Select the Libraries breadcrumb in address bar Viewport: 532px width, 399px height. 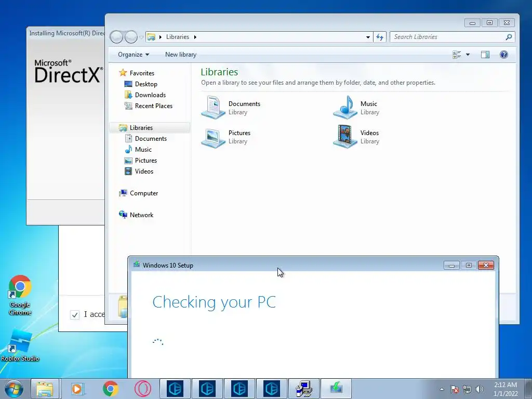click(178, 37)
